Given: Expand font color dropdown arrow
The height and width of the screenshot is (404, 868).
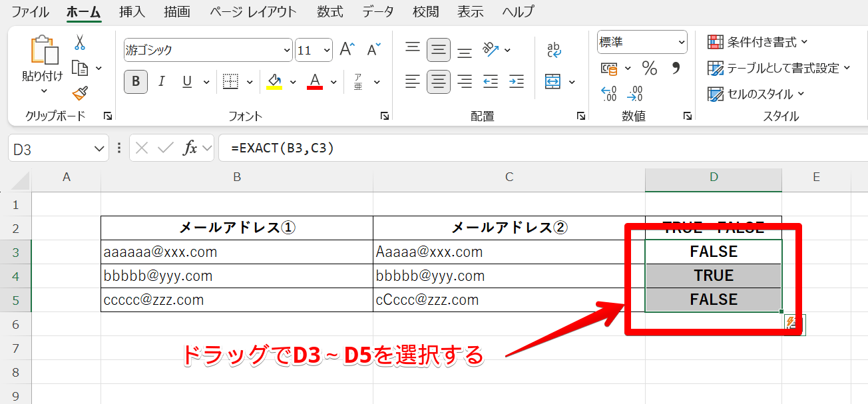Looking at the screenshot, I should (x=333, y=82).
